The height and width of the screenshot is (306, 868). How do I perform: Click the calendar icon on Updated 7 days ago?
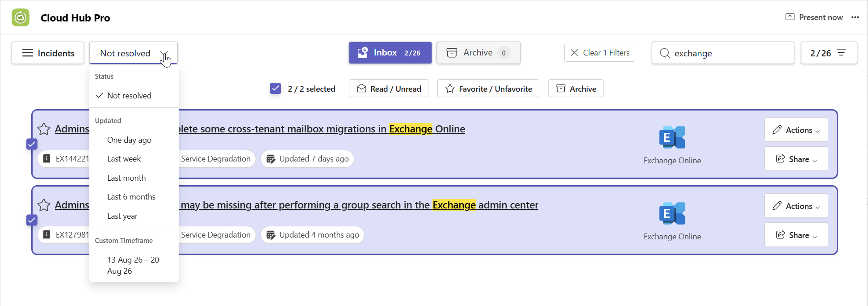point(271,159)
